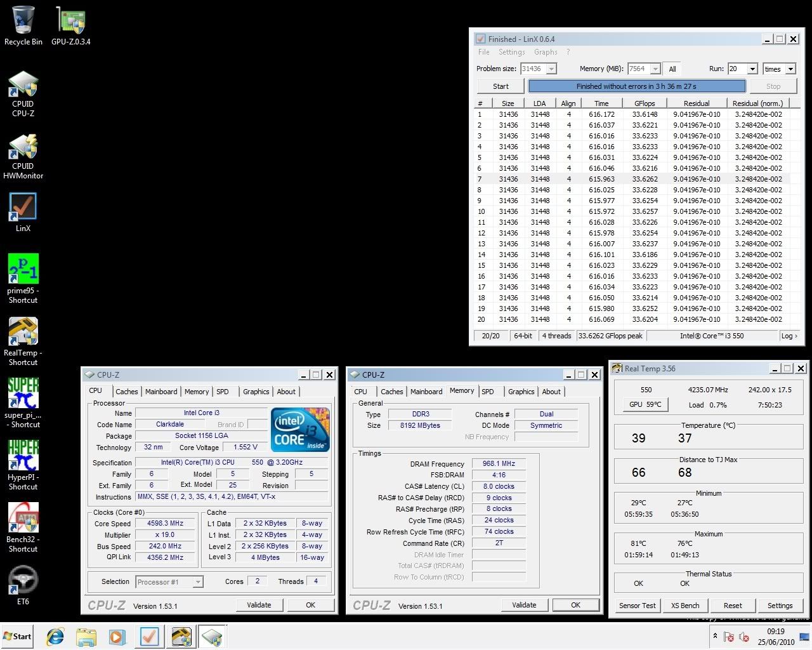Click the Action Center flag tray icon
Image resolution: width=812 pixels, height=650 pixels.
click(729, 637)
